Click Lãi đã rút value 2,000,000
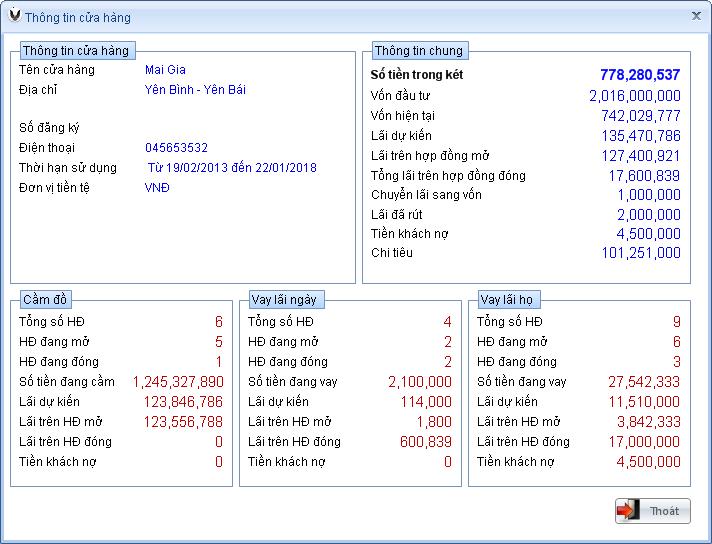This screenshot has width=712, height=544. 648,214
